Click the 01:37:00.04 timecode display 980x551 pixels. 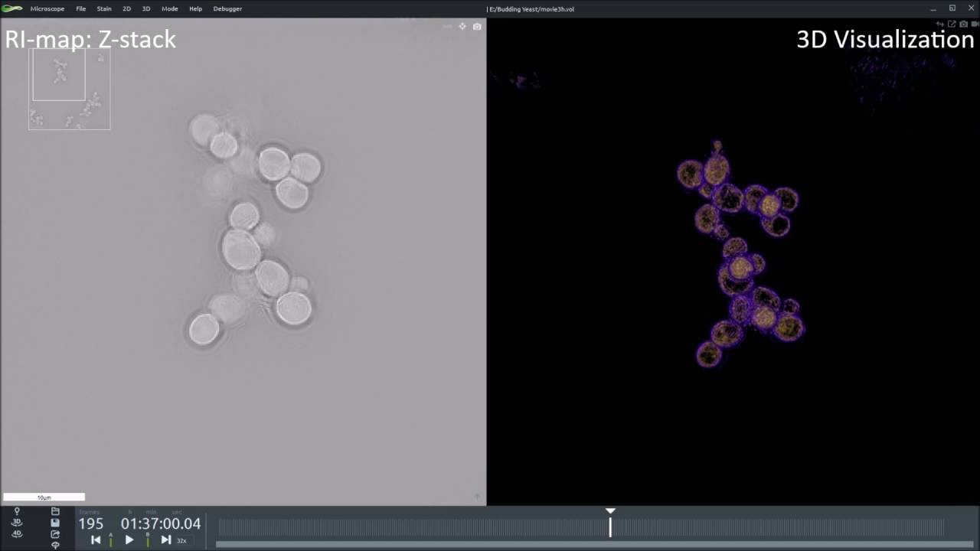[161, 523]
